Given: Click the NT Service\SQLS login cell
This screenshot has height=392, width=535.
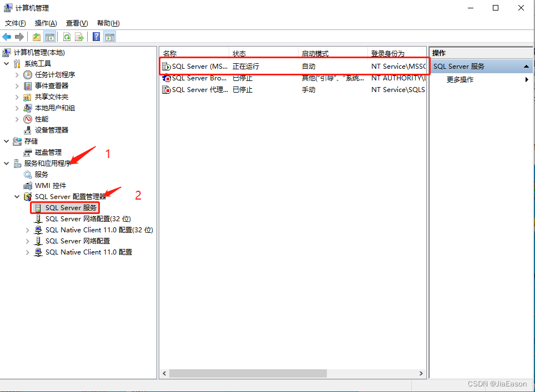Looking at the screenshot, I should pos(398,90).
